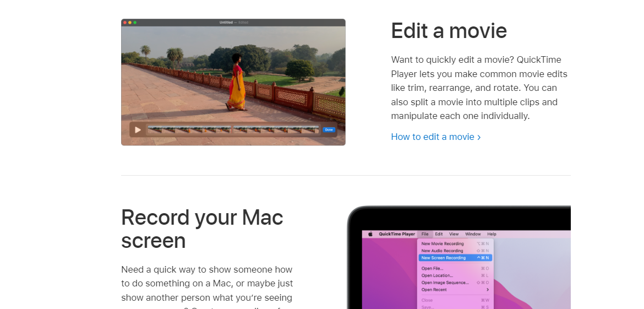This screenshot has height=309, width=644.
Task: Click the green zoom dot of the Untitled window
Action: coord(135,23)
